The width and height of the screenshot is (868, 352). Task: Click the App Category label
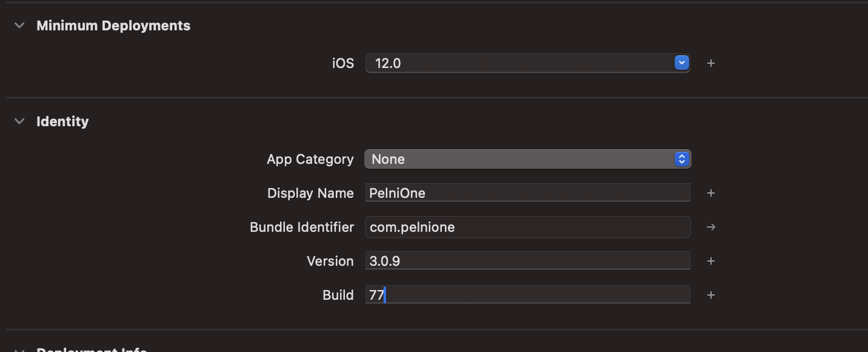[x=310, y=159]
